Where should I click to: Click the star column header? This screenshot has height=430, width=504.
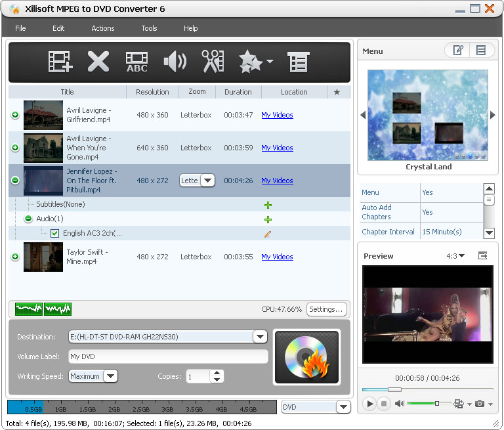[x=337, y=92]
